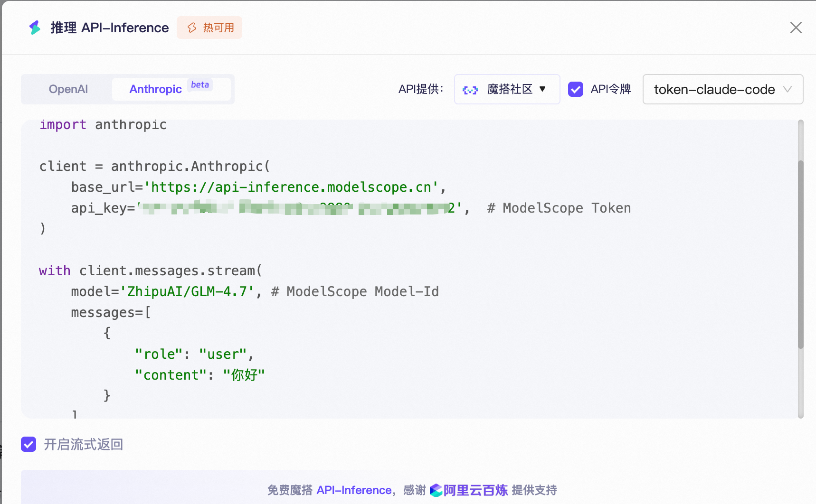
Task: Click the 'with client.messages.stream(' line
Action: [151, 271]
